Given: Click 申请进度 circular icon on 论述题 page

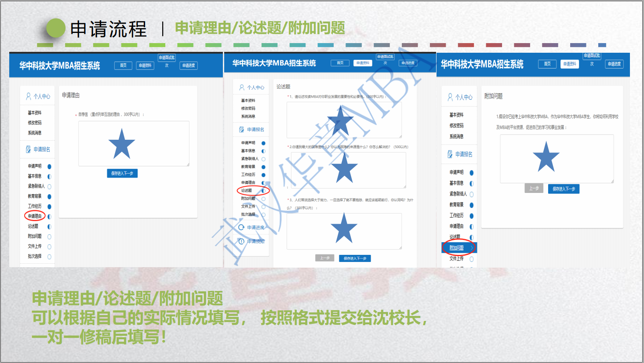Looking at the screenshot, I should [241, 227].
